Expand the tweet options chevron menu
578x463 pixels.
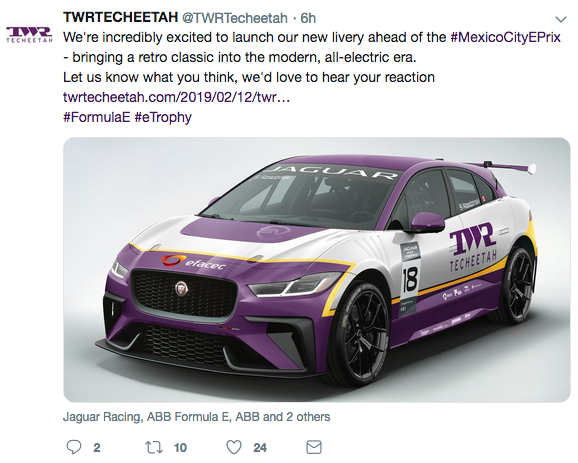[561, 19]
